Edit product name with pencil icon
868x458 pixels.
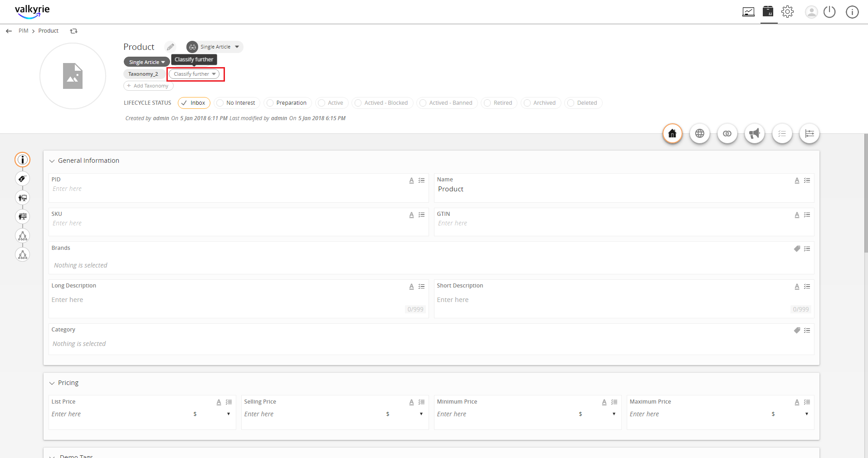click(x=170, y=47)
